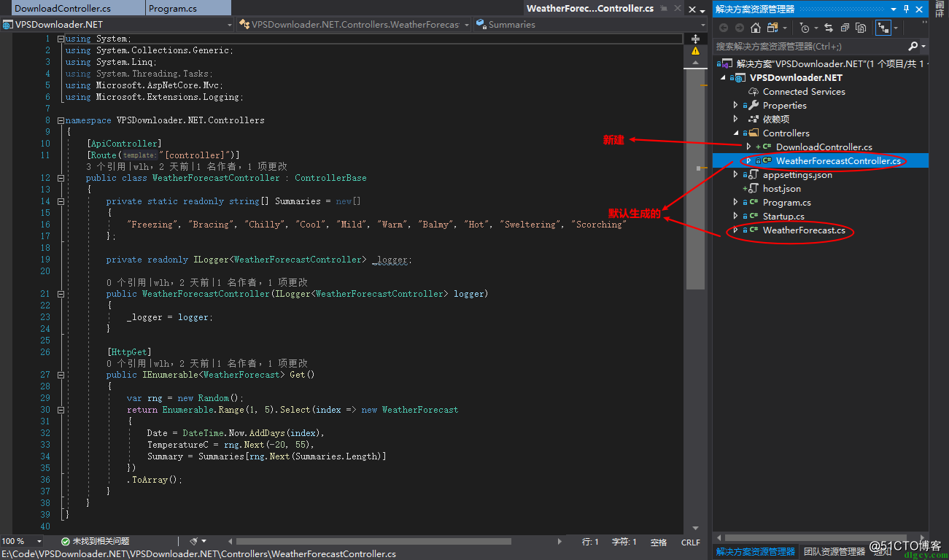
Task: Open Startup.cs in Solution Explorer
Action: [783, 216]
